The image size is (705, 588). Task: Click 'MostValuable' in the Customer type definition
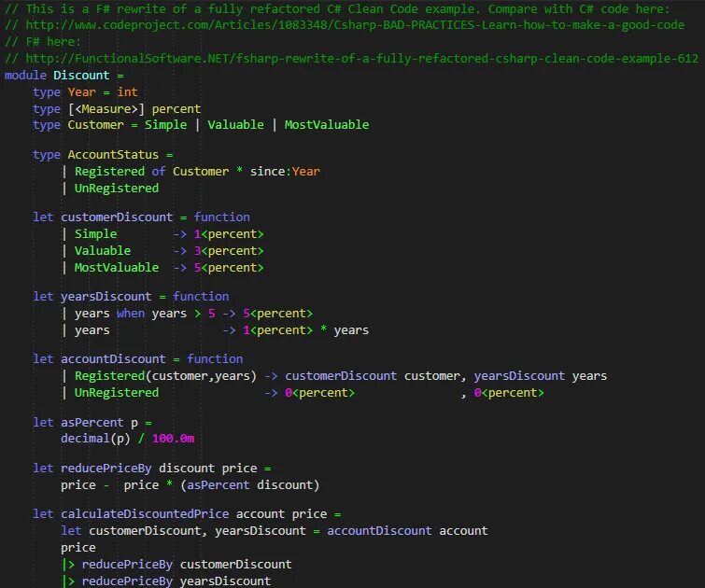[327, 125]
